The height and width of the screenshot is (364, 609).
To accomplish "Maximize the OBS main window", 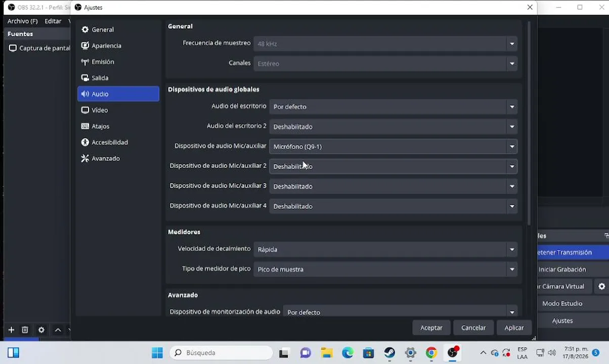I will 580,7.
